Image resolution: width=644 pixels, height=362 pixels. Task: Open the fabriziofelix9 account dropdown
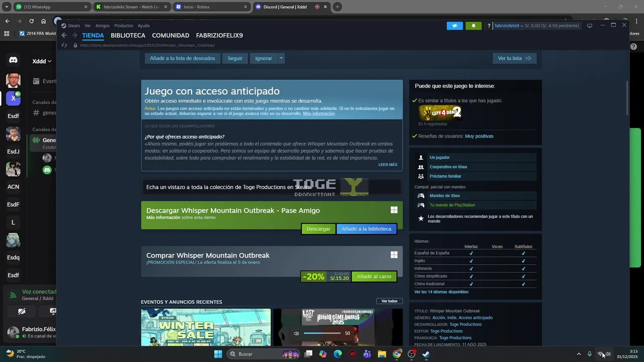point(509,26)
